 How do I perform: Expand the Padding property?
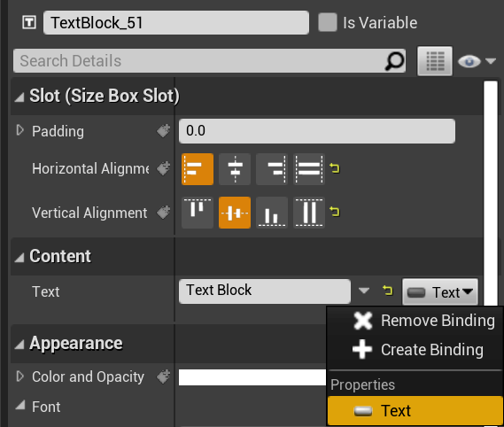coord(19,130)
